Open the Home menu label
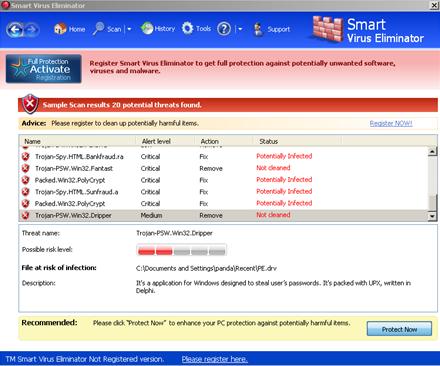This screenshot has width=440, height=366. tap(77, 29)
